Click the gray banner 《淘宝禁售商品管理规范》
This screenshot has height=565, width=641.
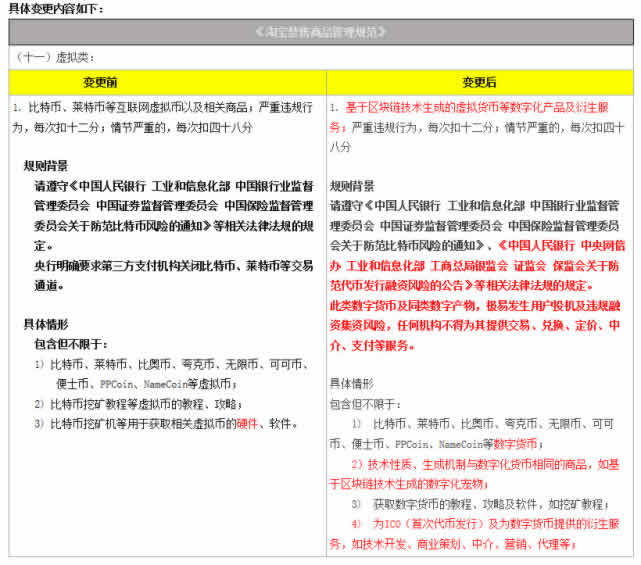(x=320, y=32)
